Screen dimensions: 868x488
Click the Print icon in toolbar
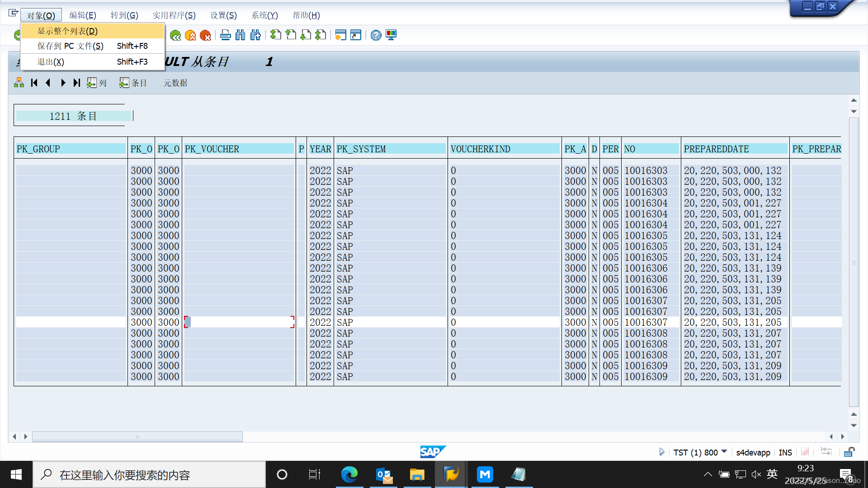tap(225, 35)
